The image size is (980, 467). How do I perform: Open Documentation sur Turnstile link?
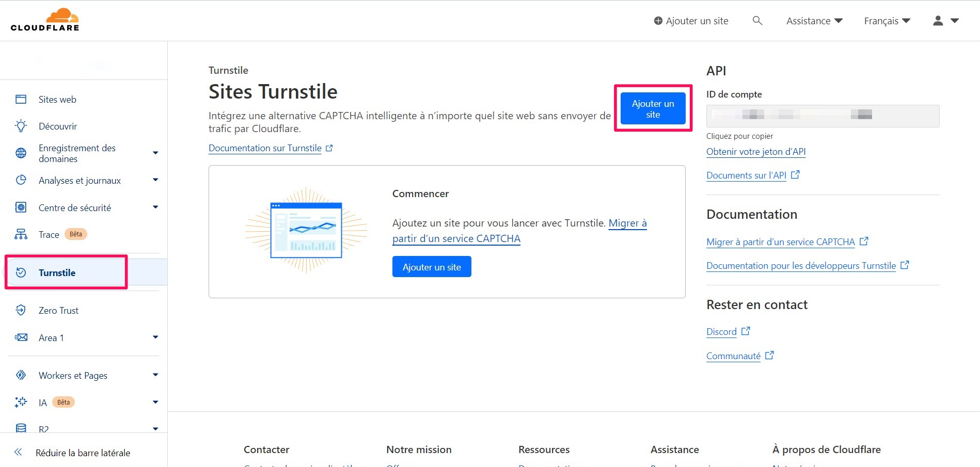(x=265, y=148)
